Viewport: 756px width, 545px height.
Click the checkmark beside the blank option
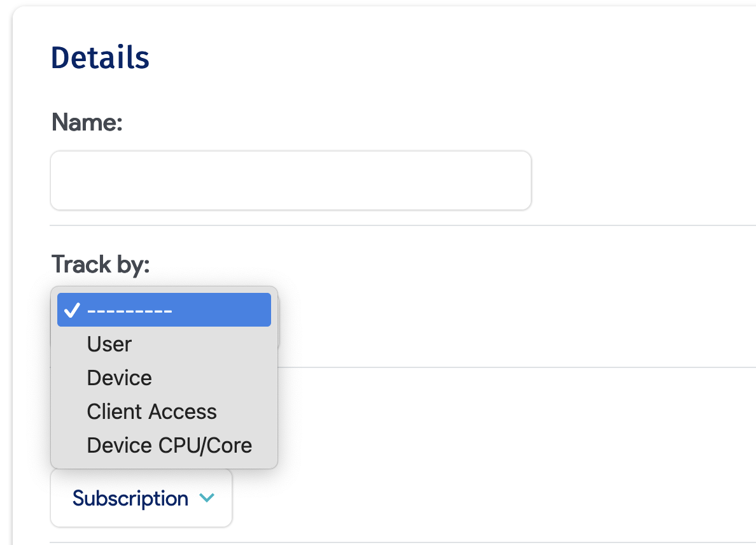[73, 310]
